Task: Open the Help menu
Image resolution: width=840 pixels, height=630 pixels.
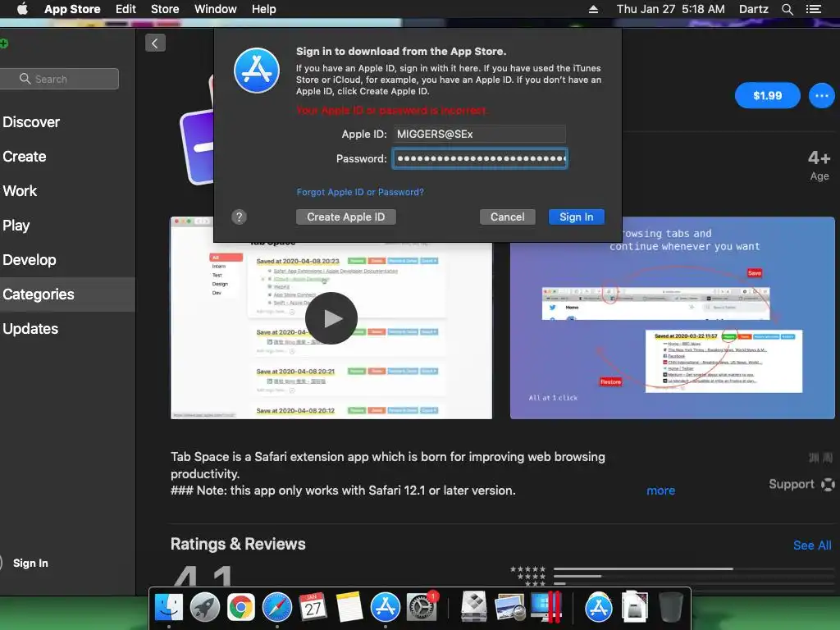Action: click(264, 9)
